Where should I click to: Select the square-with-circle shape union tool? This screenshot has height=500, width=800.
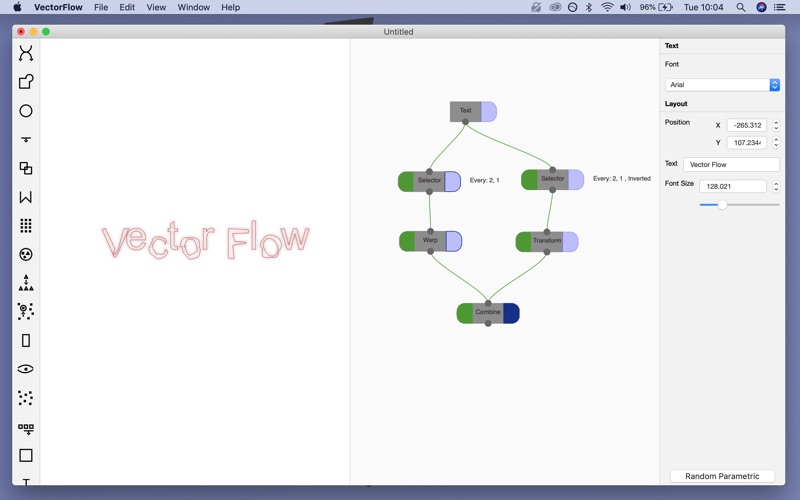26,82
